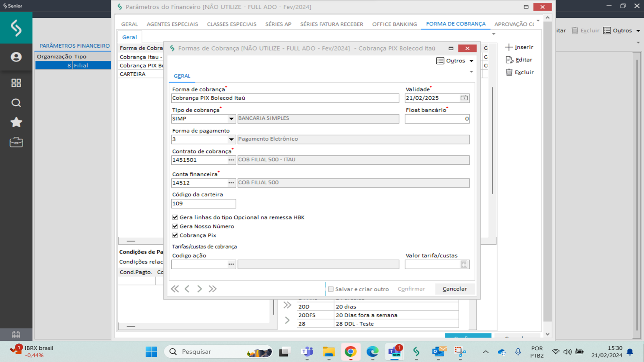644x362 pixels.
Task: Go to first record arrow
Action: [x=175, y=289]
